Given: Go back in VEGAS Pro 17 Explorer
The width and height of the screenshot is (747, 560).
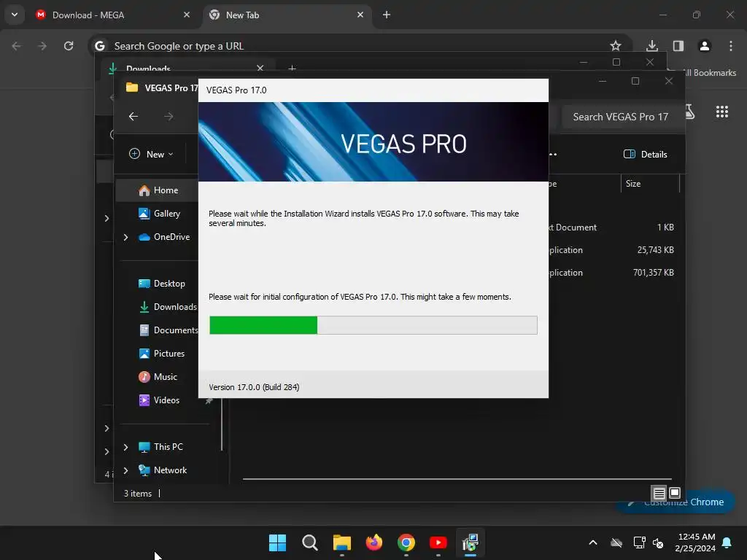Looking at the screenshot, I should pos(133,116).
